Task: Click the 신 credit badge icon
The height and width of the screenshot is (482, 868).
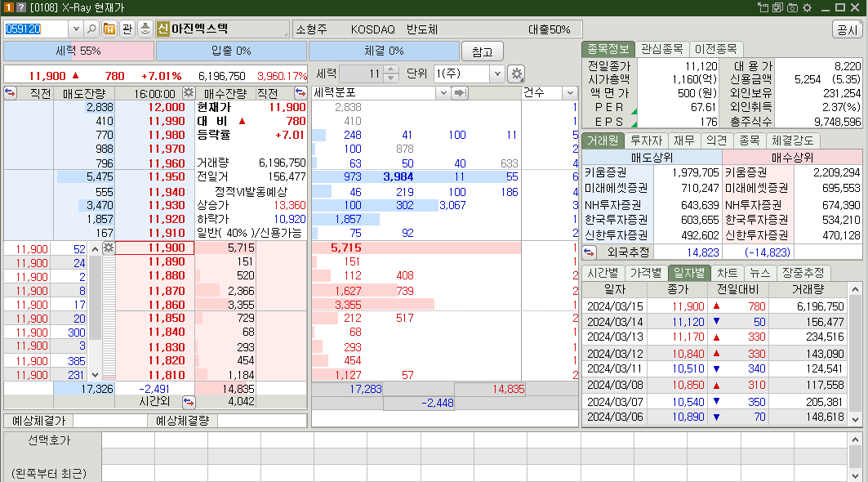Action: pos(162,29)
